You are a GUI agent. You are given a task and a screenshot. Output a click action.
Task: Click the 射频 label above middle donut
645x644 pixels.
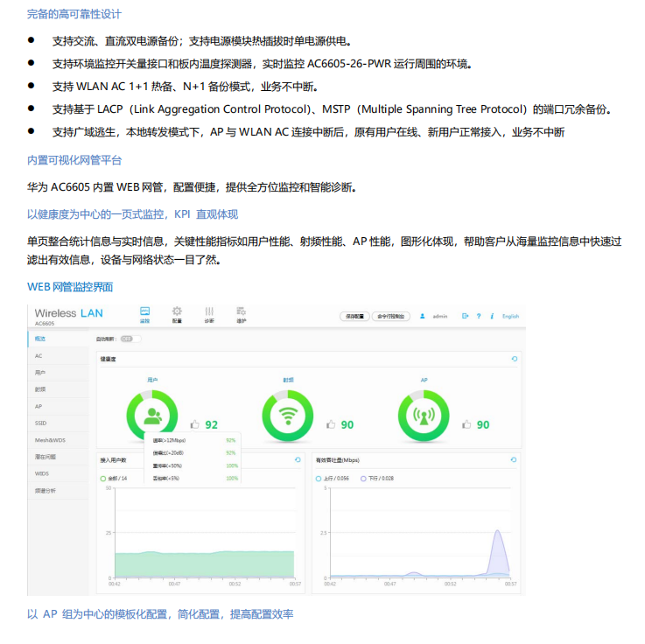tap(288, 380)
